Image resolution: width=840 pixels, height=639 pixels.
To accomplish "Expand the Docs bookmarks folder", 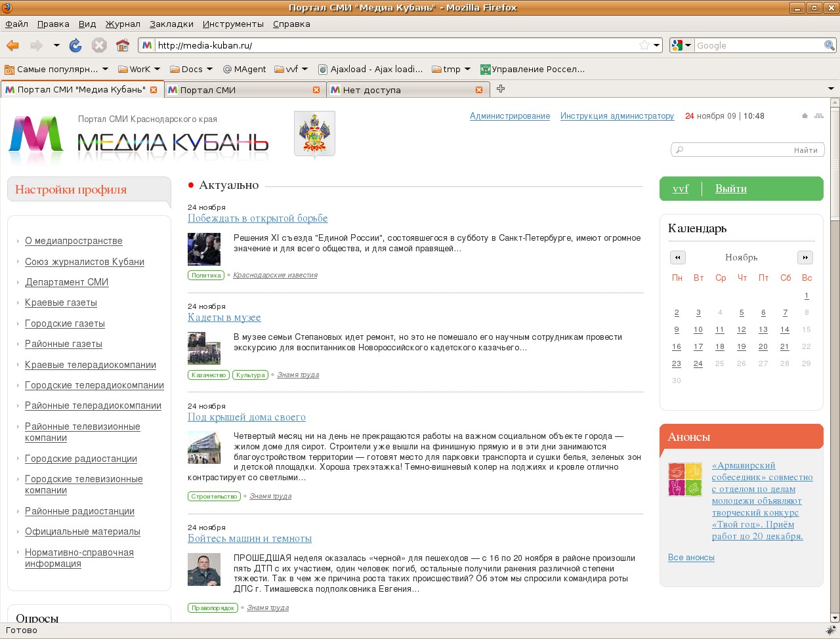I will click(191, 69).
